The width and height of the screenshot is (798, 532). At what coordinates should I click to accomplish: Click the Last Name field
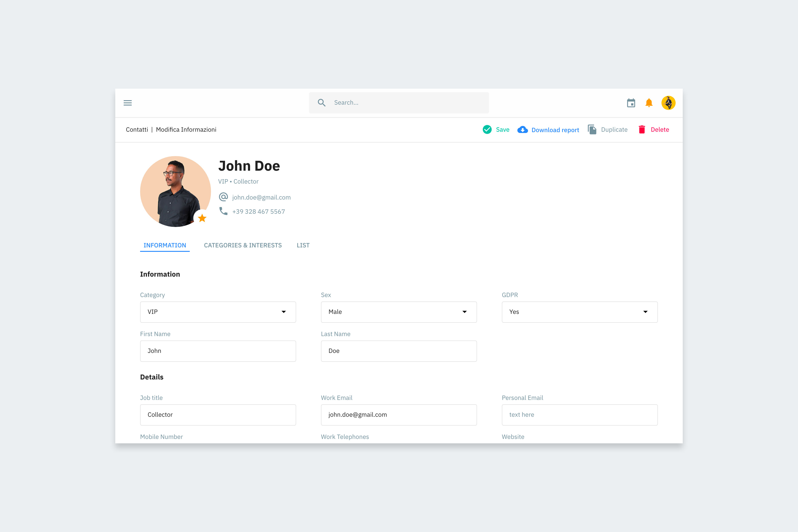tap(399, 351)
